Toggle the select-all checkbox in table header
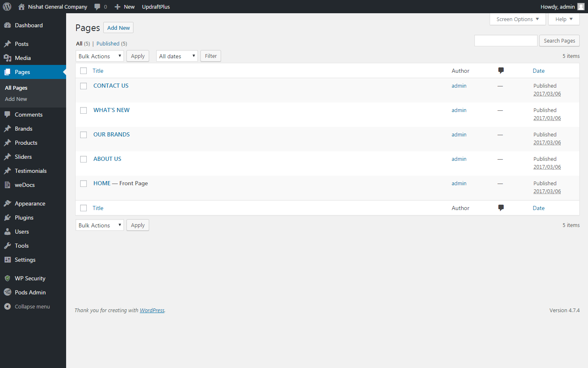Screen dimensions: 588x368 click(83, 71)
